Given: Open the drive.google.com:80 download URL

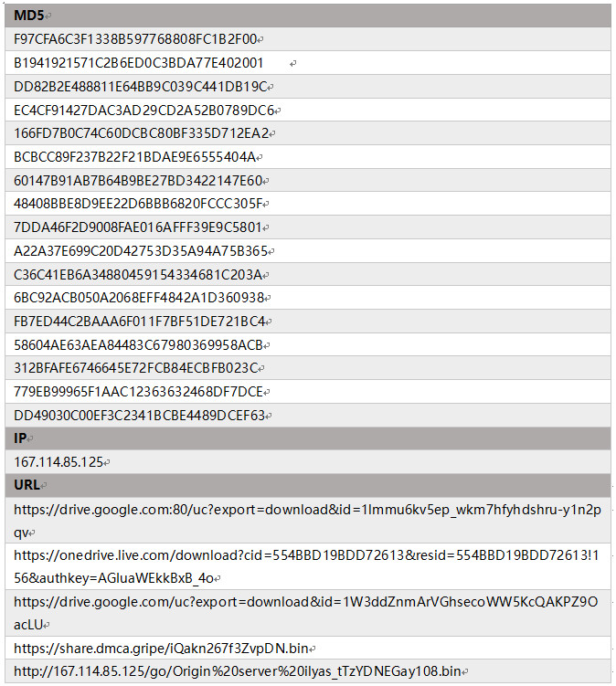Looking at the screenshot, I should (x=307, y=510).
